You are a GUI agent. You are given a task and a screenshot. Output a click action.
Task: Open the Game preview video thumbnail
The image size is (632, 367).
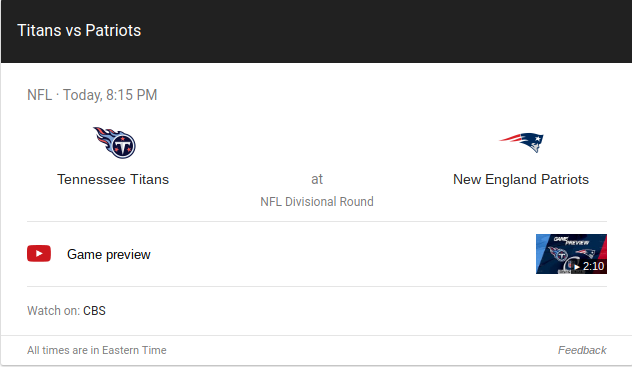coord(571,254)
